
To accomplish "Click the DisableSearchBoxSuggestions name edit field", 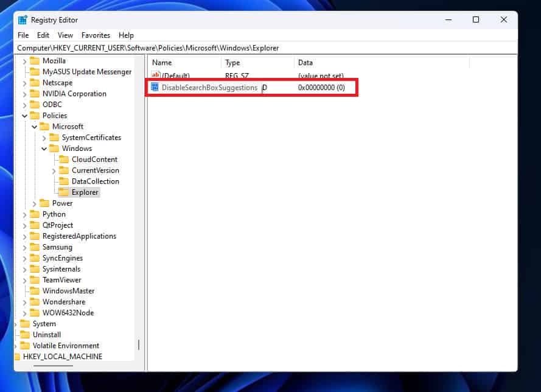I will click(x=209, y=88).
